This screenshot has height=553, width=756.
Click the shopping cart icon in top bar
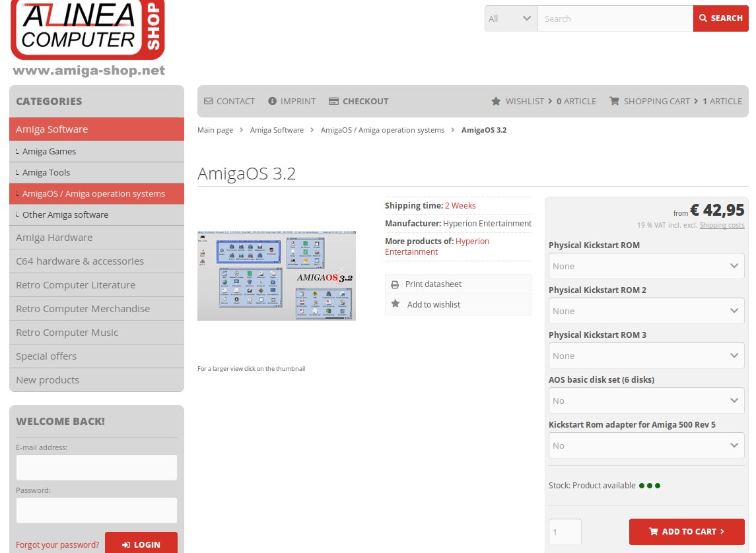(x=614, y=101)
